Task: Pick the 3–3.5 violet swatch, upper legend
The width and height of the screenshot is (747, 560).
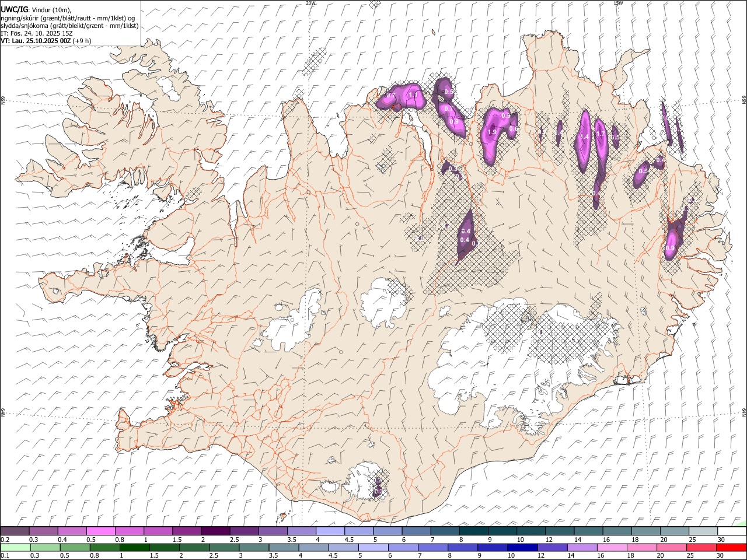Action: [x=273, y=531]
